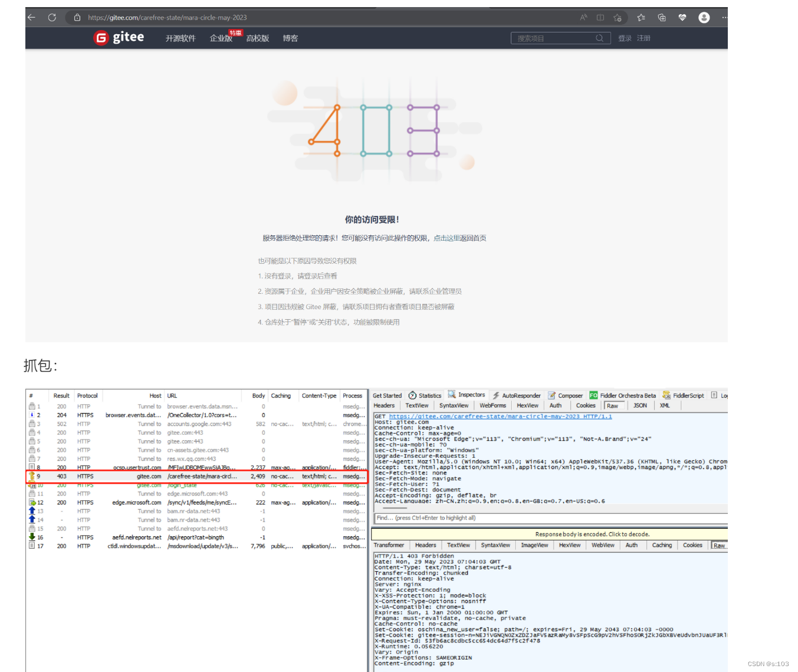Click the blue up arrow icon on session 13
This screenshot has width=798, height=672.
pos(32,511)
